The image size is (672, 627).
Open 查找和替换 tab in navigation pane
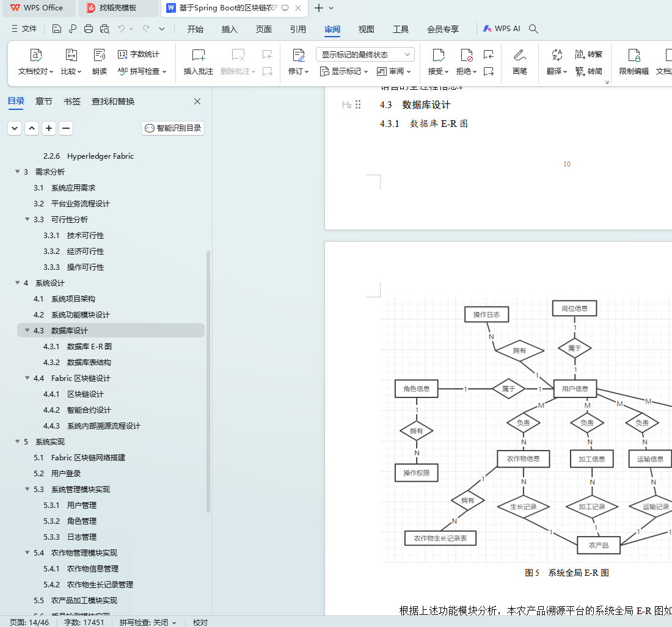[x=113, y=101]
